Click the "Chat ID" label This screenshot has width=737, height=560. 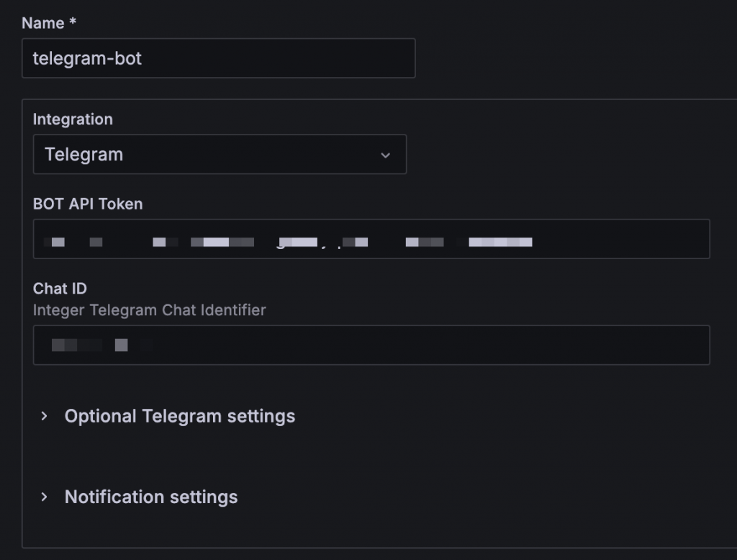[x=60, y=289]
